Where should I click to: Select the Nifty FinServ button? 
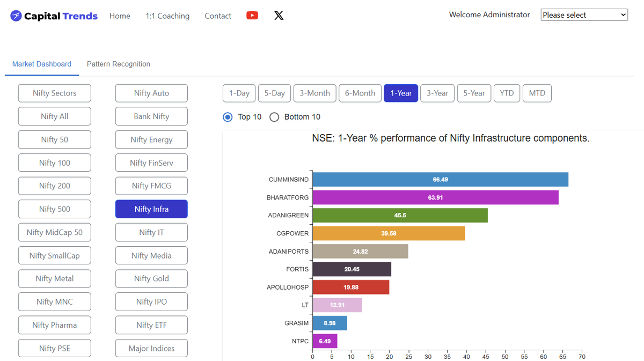[x=151, y=163]
